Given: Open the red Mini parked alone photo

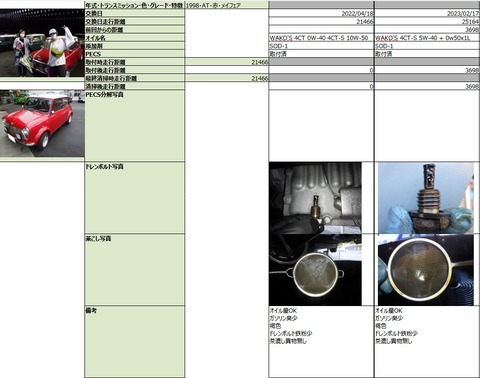Looking at the screenshot, I should click(42, 123).
